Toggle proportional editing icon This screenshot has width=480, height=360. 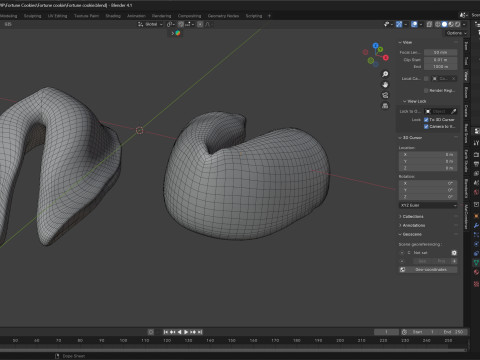pyautogui.click(x=200, y=24)
